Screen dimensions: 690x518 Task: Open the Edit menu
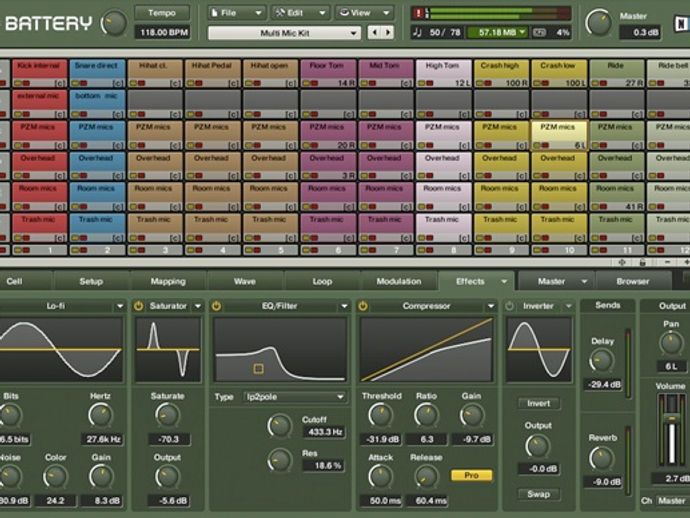[301, 13]
